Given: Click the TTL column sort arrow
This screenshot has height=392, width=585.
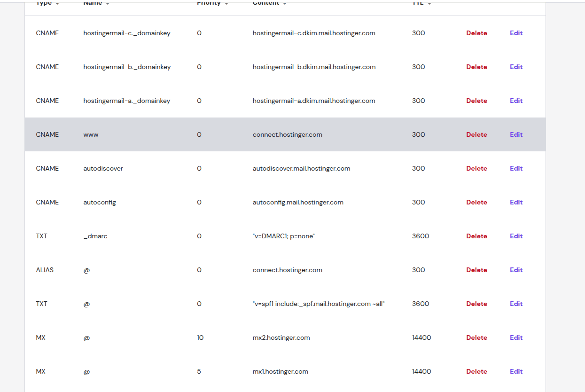Looking at the screenshot, I should click(429, 3).
